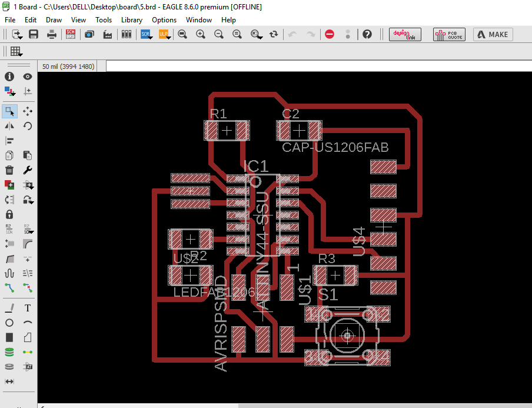Click the red stop command icon
532x408 pixels.
point(330,34)
